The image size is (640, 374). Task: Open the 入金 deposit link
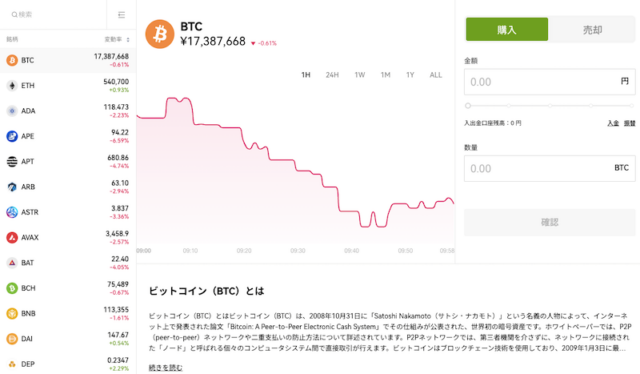(613, 123)
